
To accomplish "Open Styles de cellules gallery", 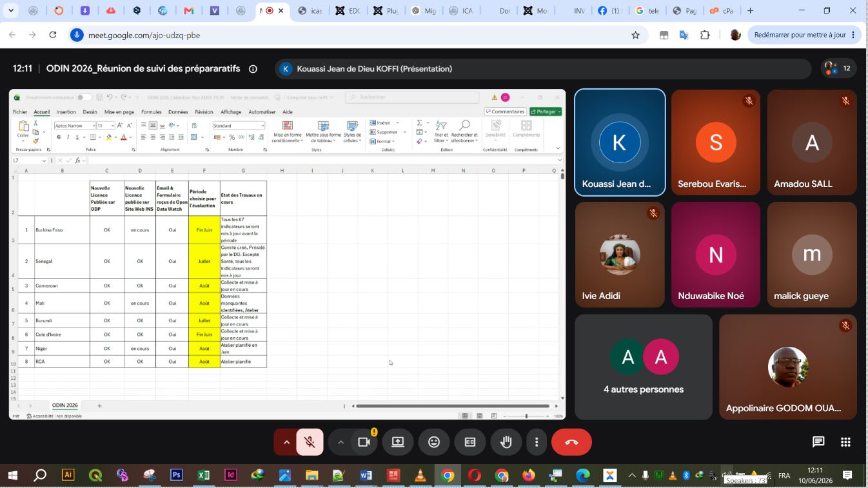I will click(352, 131).
